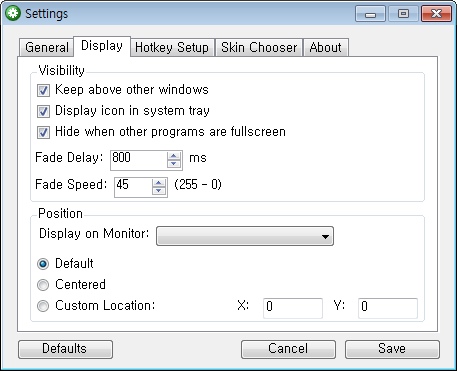
Task: Toggle Display icon in system tray
Action: [43, 111]
